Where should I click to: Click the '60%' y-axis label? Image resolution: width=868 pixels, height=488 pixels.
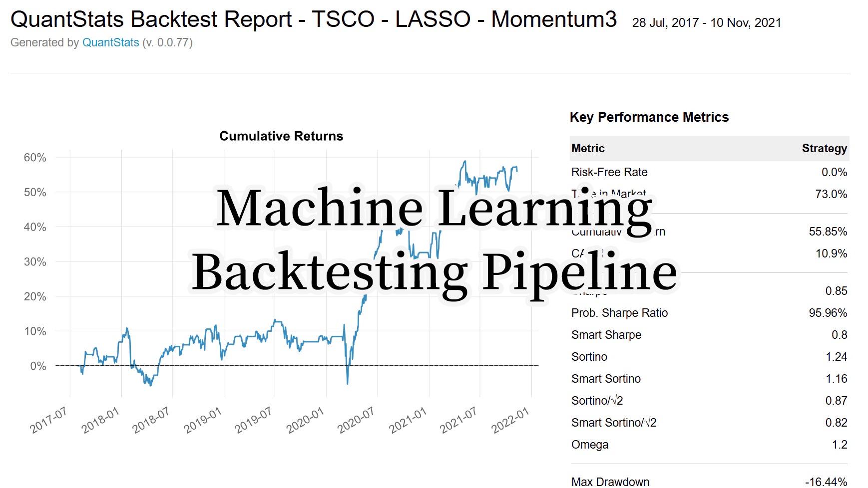tap(35, 158)
